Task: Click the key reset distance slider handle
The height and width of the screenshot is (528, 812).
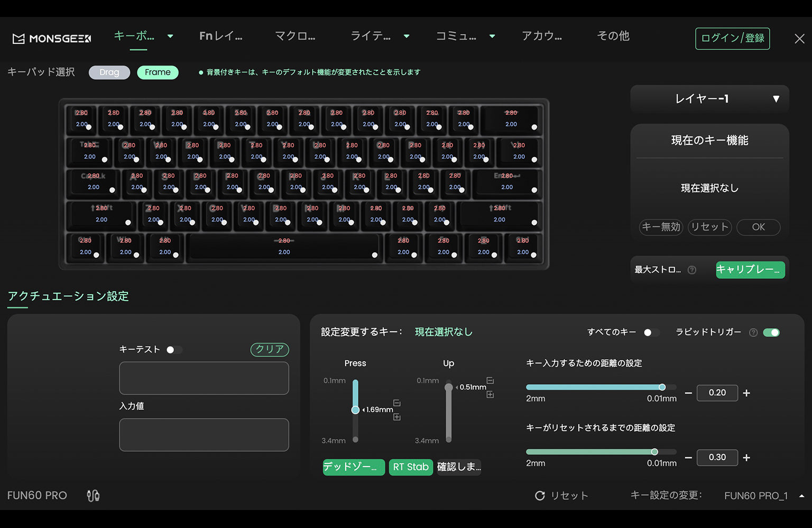Action: pyautogui.click(x=654, y=451)
